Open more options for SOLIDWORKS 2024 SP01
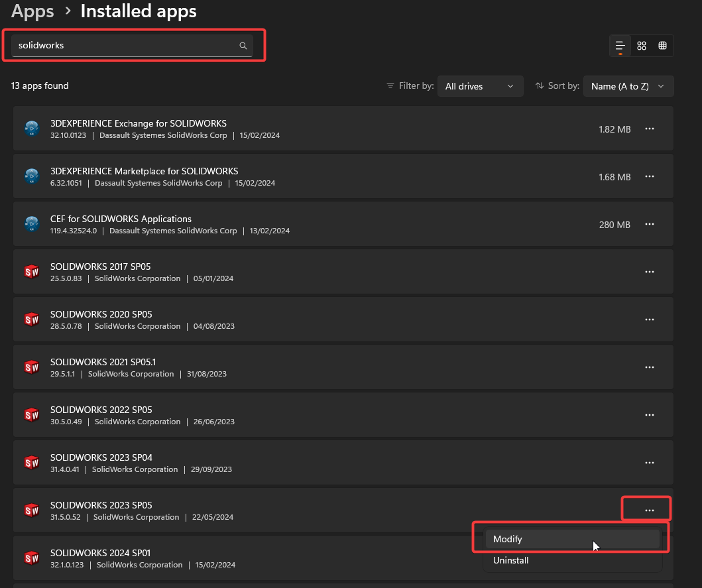Viewport: 702px width, 588px height. coord(649,558)
